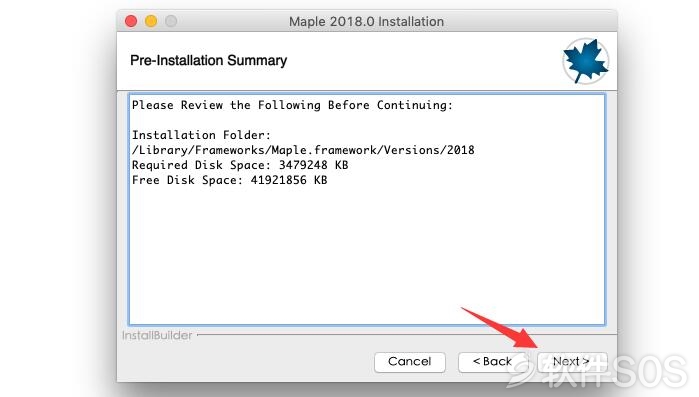
Task: Go back with the < Back button
Action: (x=493, y=361)
